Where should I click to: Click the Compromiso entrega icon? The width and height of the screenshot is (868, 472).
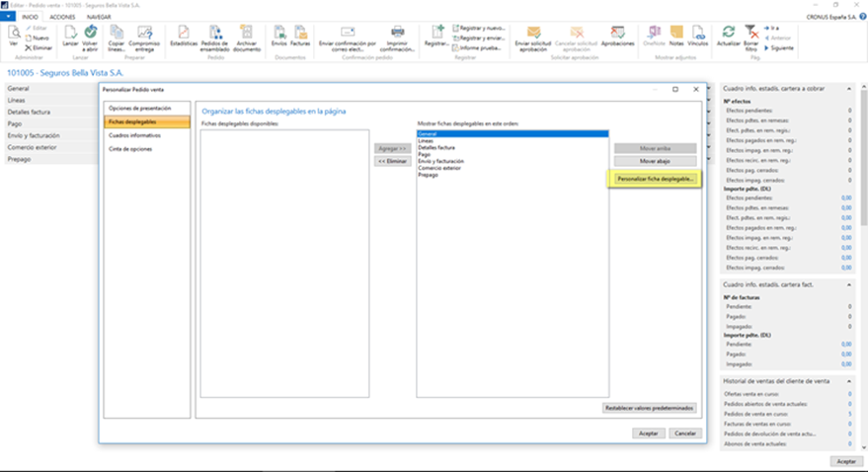coord(144,38)
